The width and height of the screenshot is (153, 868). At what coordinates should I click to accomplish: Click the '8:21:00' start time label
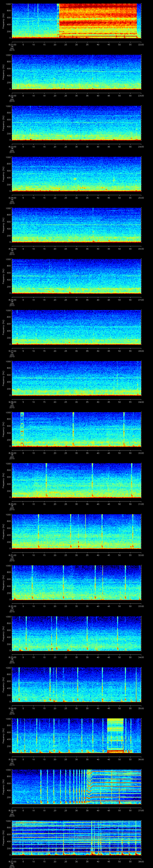tap(12, 44)
